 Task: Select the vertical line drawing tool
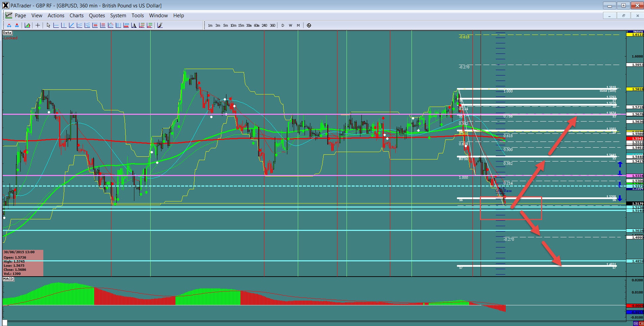64,25
